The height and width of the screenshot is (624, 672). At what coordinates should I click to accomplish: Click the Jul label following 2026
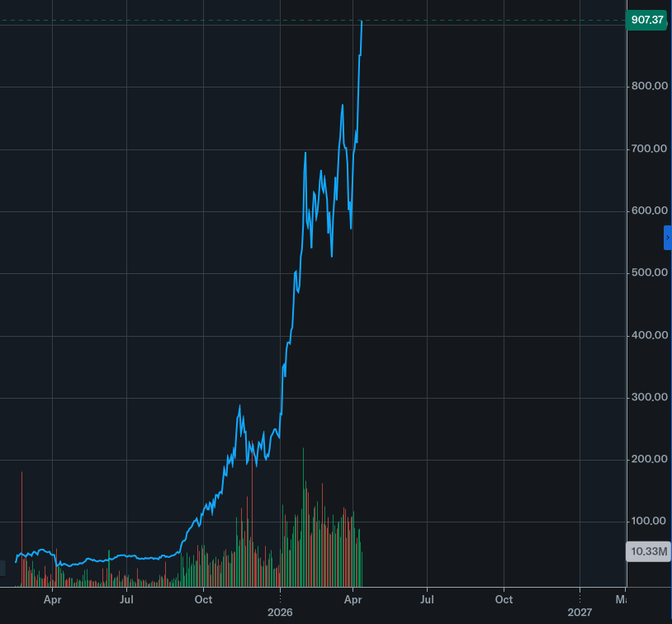pos(427,599)
